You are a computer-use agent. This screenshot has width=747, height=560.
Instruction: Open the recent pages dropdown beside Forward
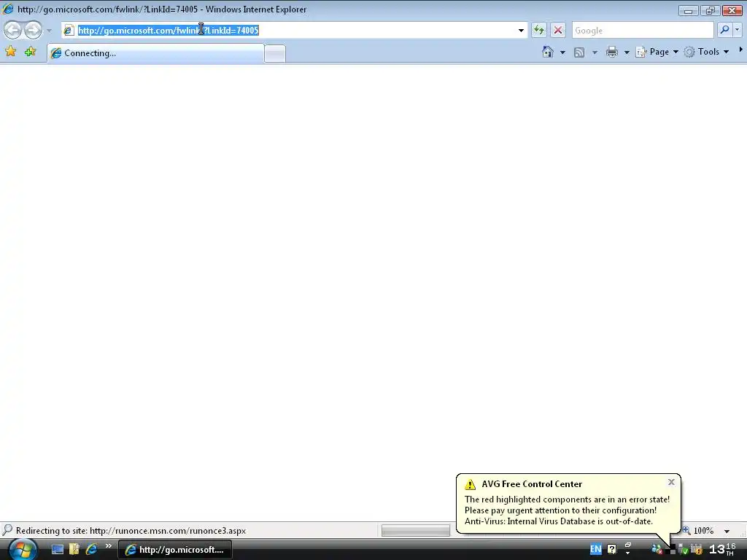pos(49,31)
